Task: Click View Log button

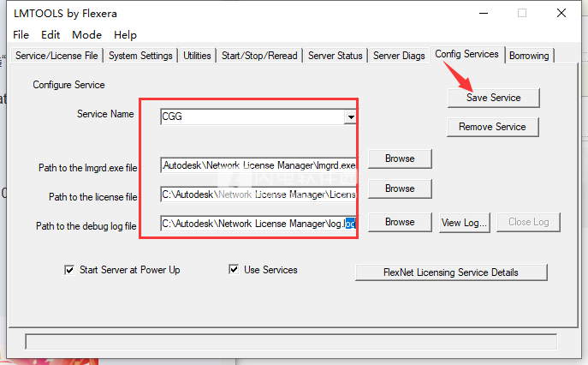Action: 465,222
